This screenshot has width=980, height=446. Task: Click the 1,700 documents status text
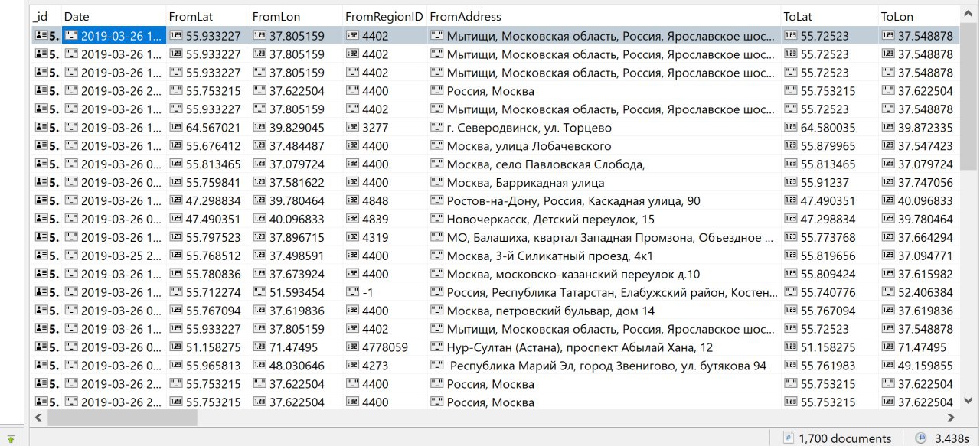point(844,438)
